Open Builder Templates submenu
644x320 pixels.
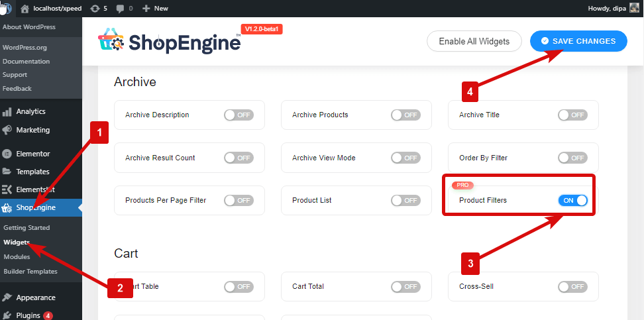[x=30, y=272]
